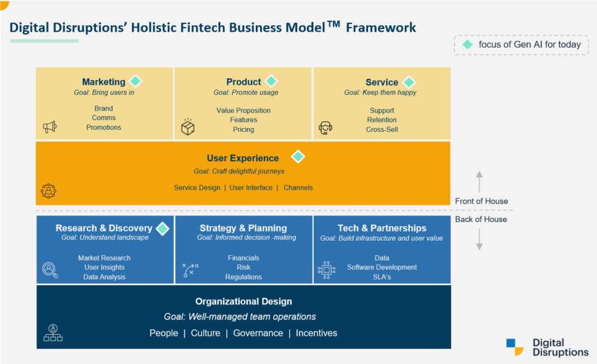This screenshot has height=364, width=597.
Task: Click the strategy playbook icon
Action: 188,270
